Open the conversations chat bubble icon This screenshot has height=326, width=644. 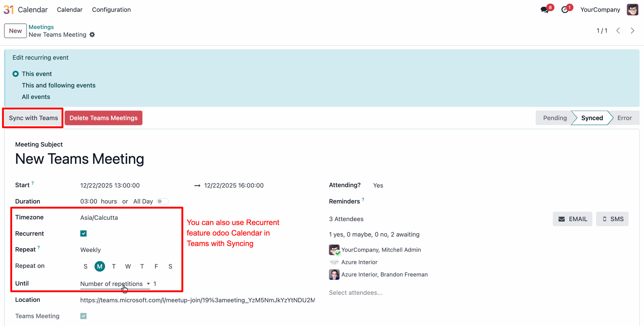[x=545, y=10]
